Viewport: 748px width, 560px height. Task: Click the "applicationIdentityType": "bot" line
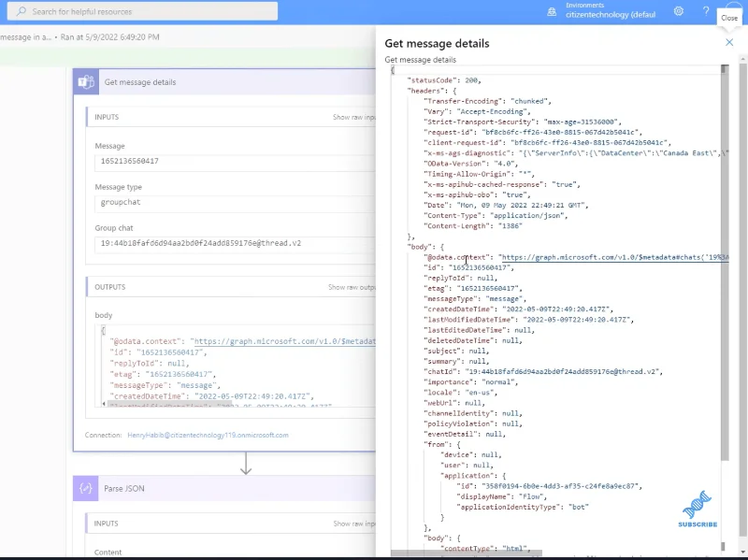tap(523, 507)
